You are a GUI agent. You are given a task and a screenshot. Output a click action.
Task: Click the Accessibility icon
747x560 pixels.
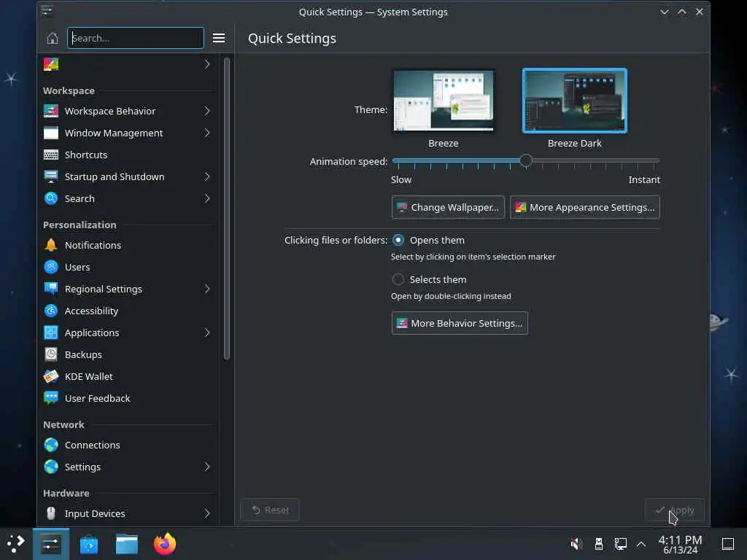coord(51,311)
